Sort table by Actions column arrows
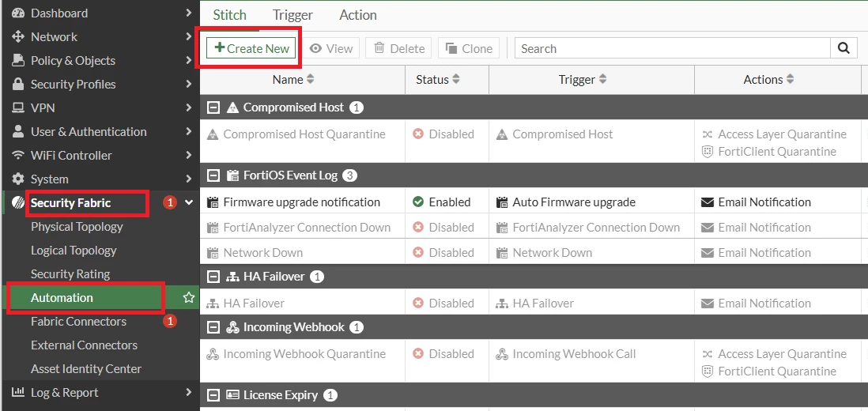The height and width of the screenshot is (411, 868). pyautogui.click(x=791, y=79)
